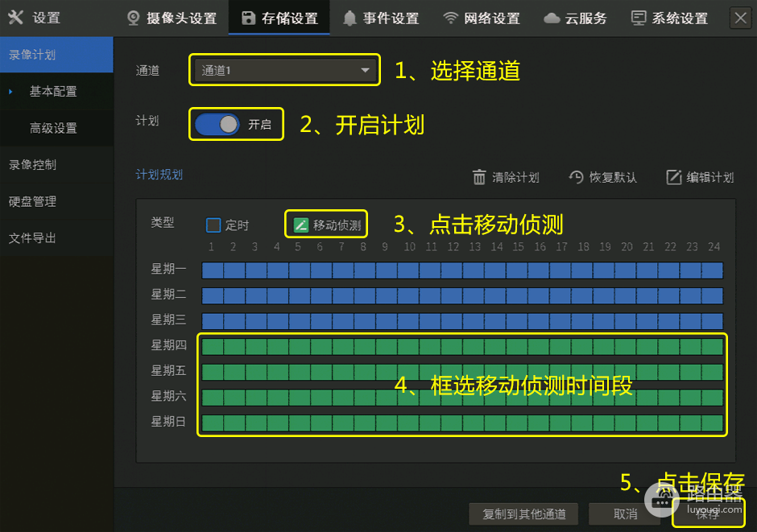Close the settings window
This screenshot has height=532, width=757.
click(740, 19)
